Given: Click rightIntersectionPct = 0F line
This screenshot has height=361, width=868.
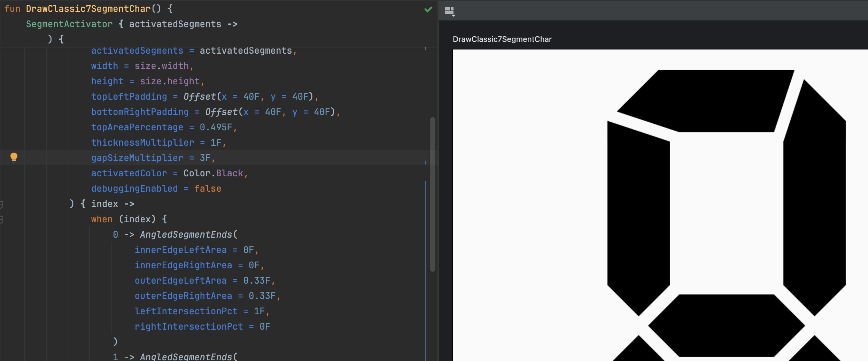Looking at the screenshot, I should 202,327.
